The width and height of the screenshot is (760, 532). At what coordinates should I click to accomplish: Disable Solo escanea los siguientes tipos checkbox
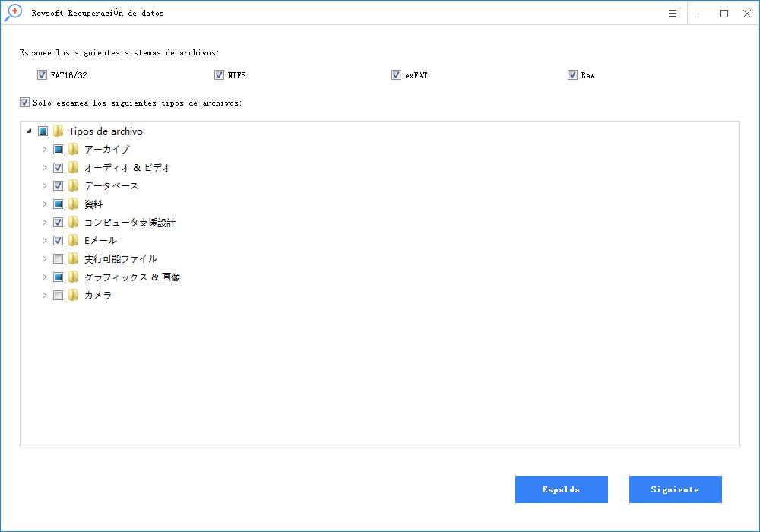point(25,103)
